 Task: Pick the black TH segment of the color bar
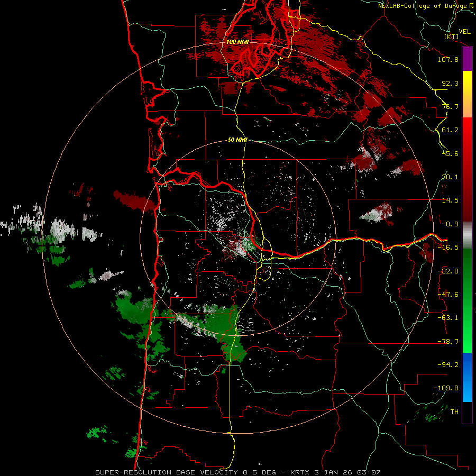click(x=467, y=412)
